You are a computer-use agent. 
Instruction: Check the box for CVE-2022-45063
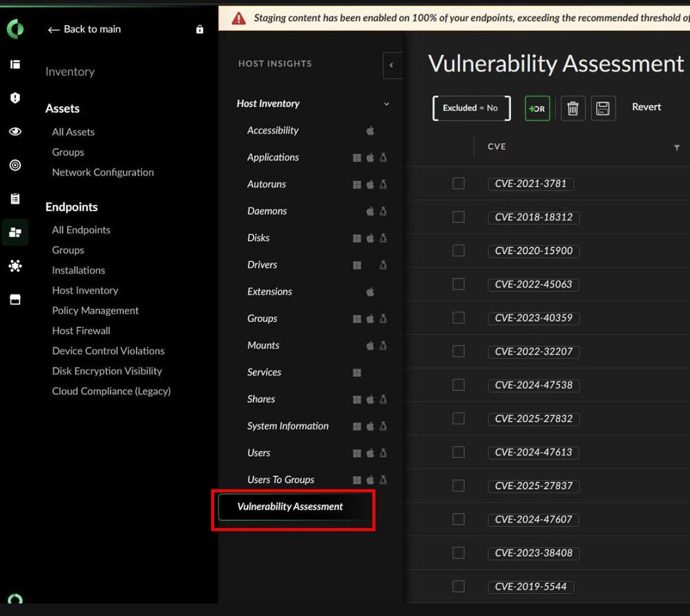tap(459, 285)
